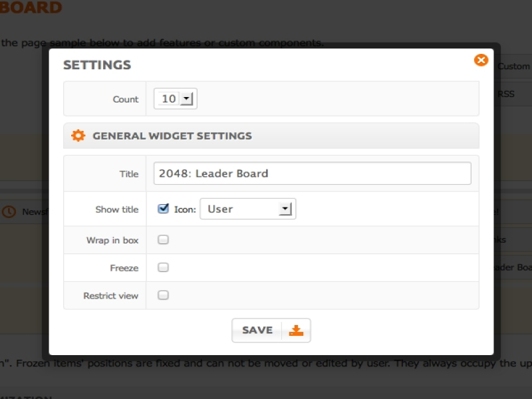Enable the Restrict view checkbox

tap(164, 296)
